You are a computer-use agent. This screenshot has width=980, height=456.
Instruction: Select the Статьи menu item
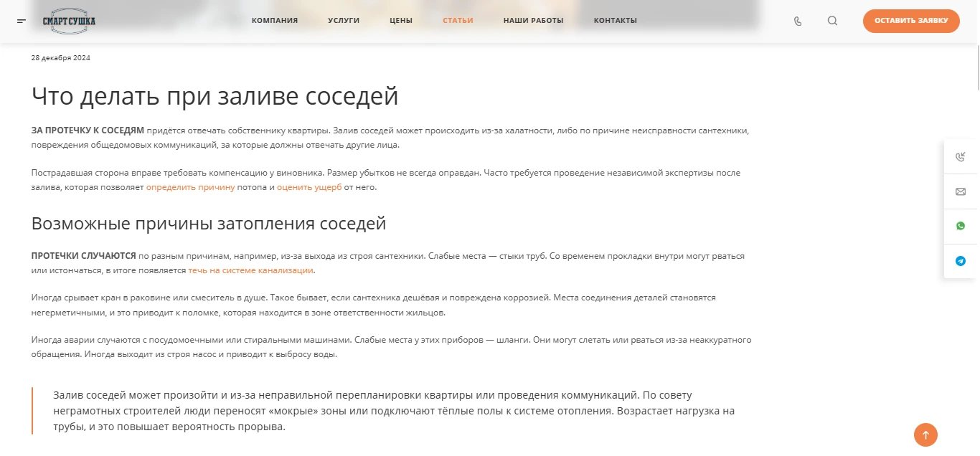(458, 21)
